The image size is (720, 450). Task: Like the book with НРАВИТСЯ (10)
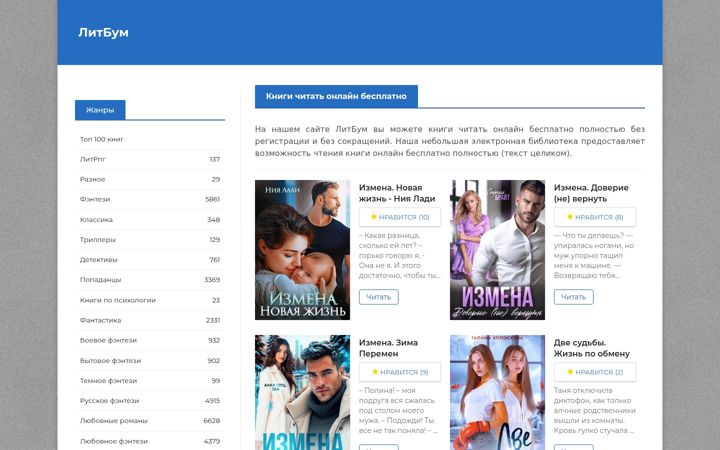400,217
